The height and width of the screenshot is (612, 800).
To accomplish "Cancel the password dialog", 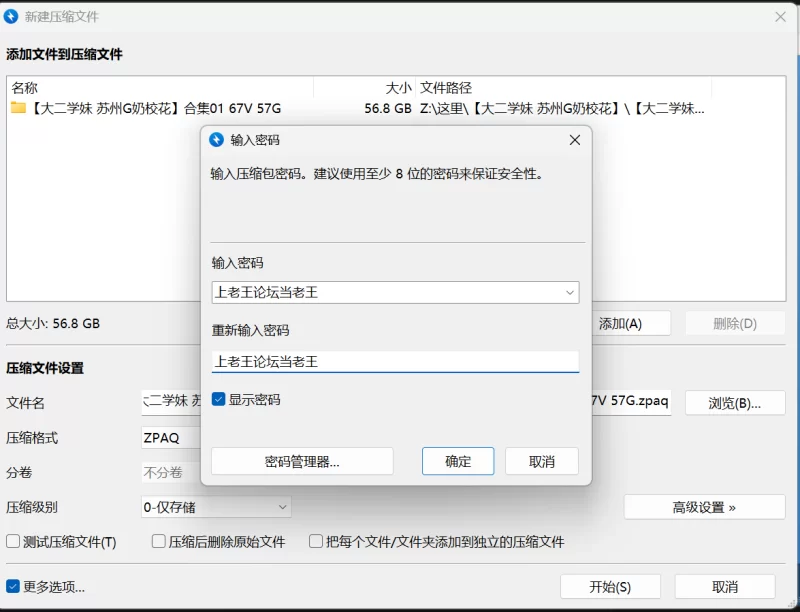I will coord(542,462).
